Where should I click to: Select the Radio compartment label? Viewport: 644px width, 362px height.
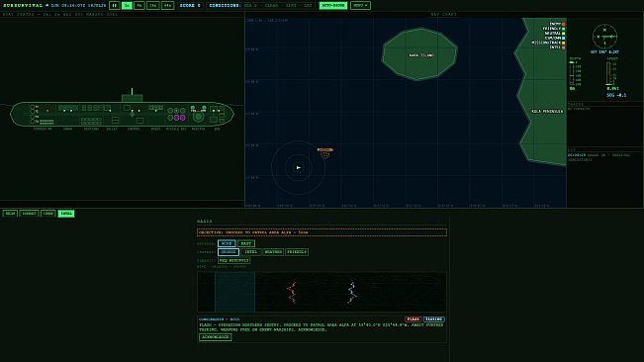[155, 129]
